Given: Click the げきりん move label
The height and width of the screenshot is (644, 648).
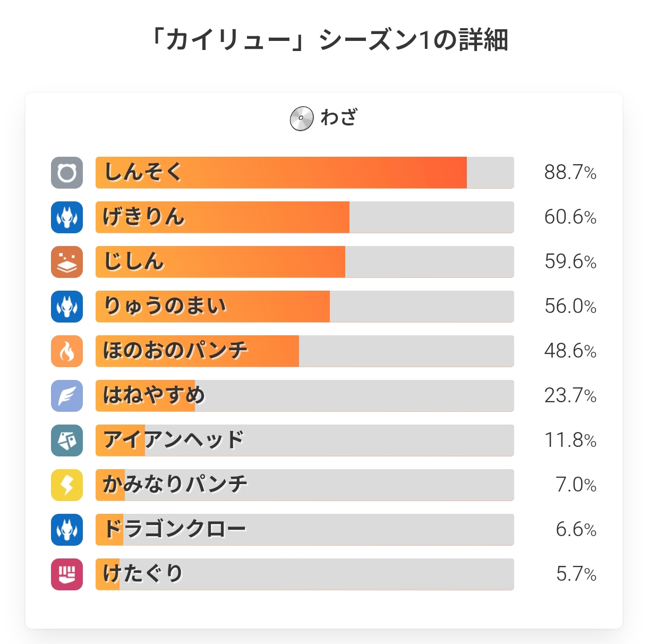Looking at the screenshot, I should coord(143,217).
